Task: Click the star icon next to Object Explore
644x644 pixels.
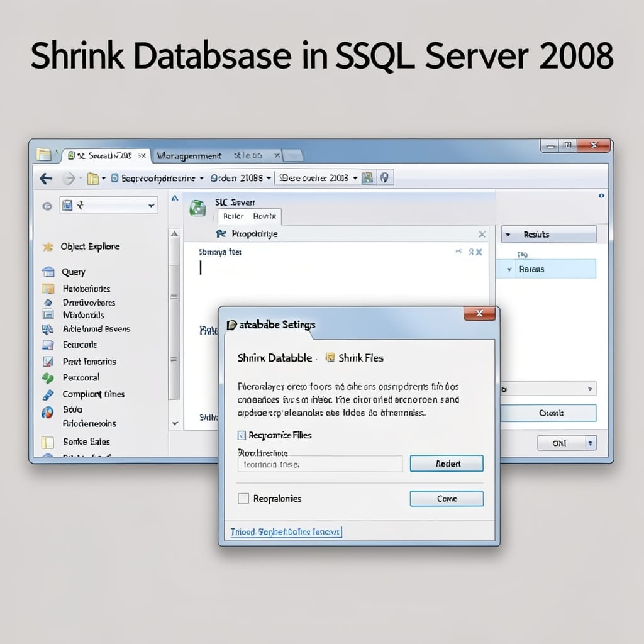Action: click(48, 247)
